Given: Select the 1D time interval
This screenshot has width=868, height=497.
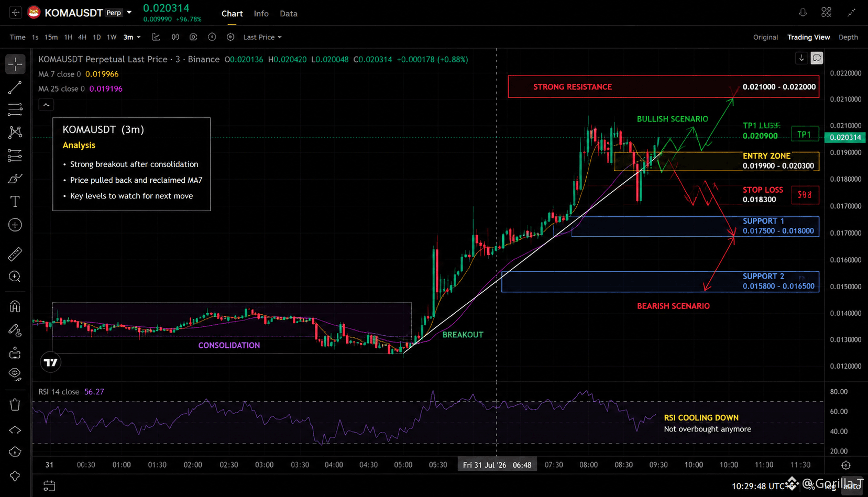Looking at the screenshot, I should (x=96, y=37).
